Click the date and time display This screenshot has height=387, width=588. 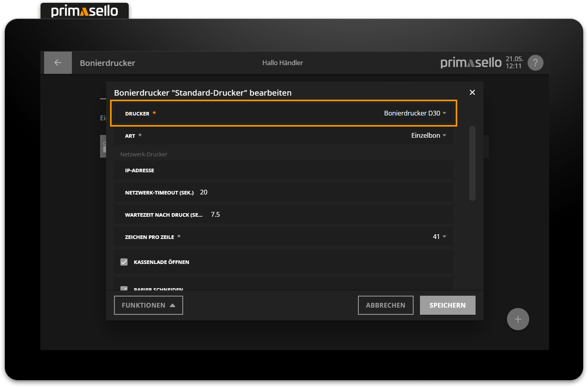(514, 63)
